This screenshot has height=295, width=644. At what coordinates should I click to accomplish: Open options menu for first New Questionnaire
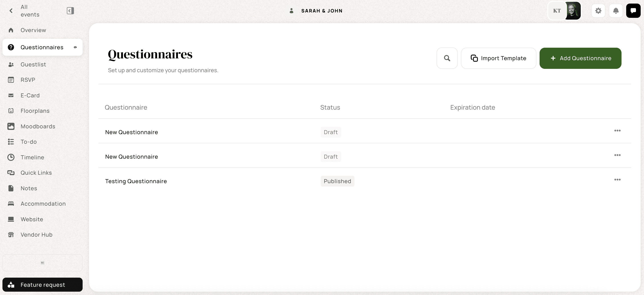[617, 131]
